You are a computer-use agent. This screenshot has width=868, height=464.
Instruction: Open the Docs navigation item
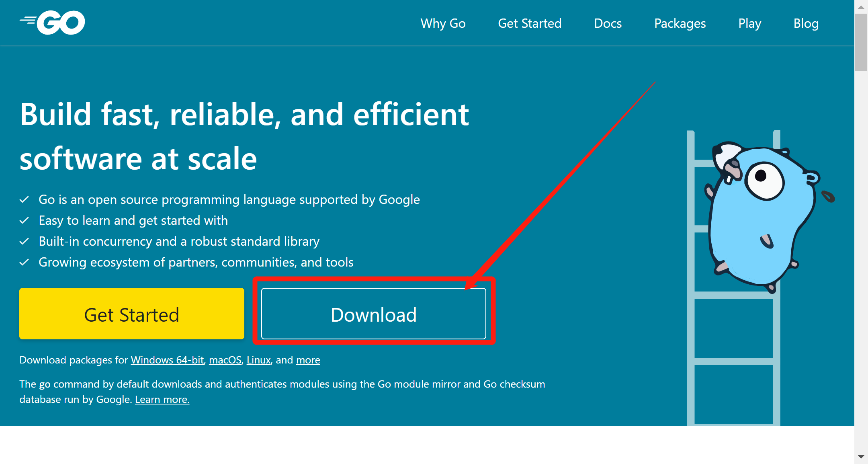tap(608, 23)
